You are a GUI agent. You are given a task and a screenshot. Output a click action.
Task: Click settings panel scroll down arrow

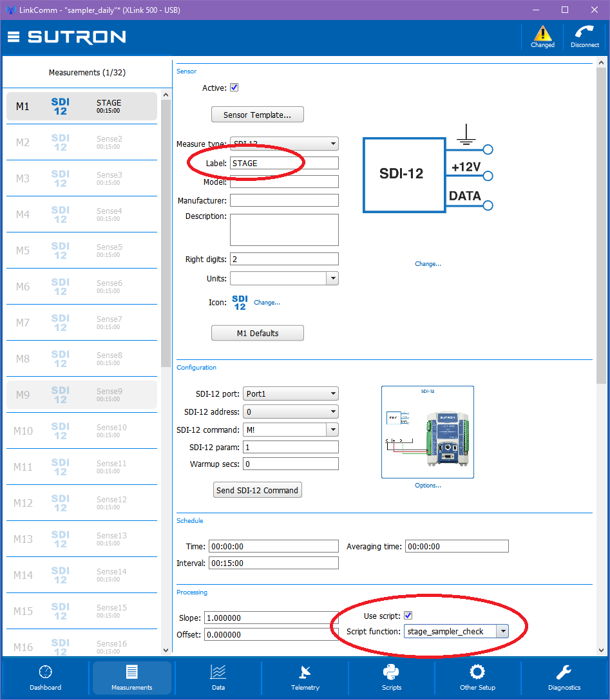601,650
